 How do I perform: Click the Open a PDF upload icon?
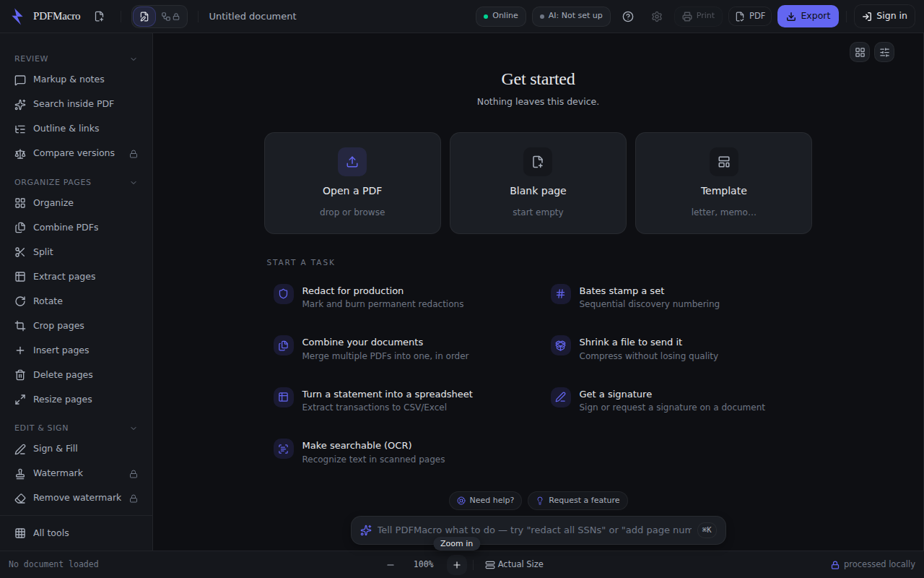click(352, 162)
